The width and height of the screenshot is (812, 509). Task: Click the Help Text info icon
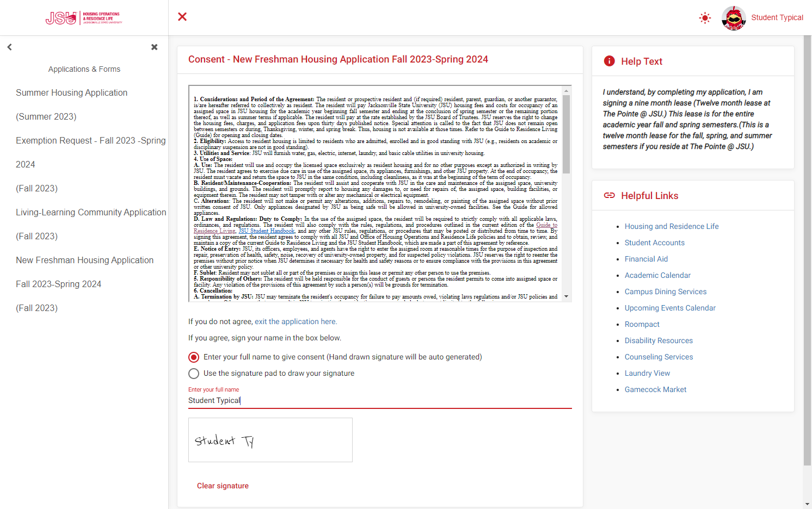click(609, 61)
